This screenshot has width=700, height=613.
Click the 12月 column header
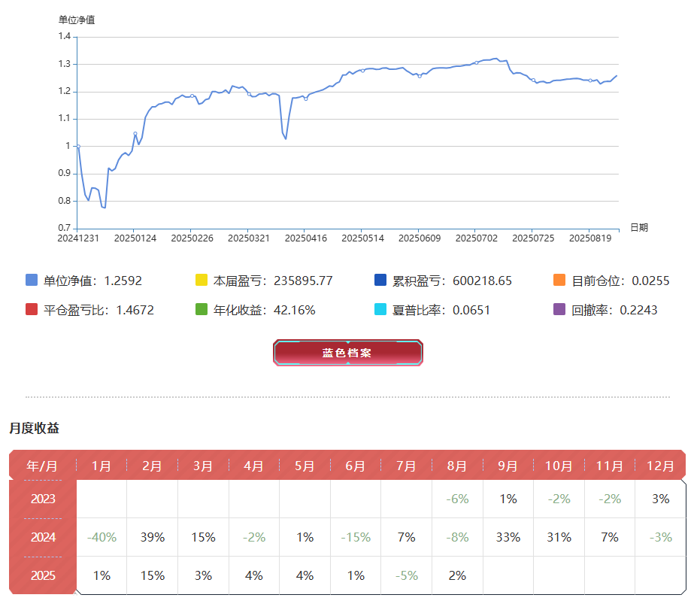660,466
